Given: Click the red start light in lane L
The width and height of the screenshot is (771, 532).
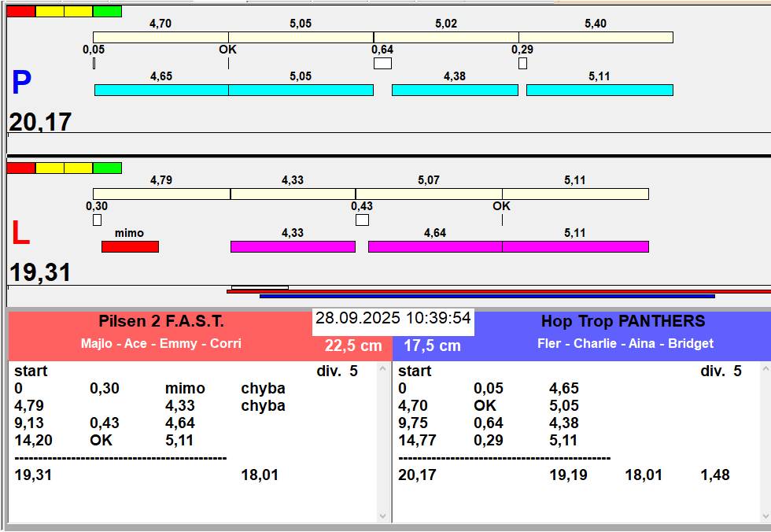Looking at the screenshot, I should pos(21,168).
